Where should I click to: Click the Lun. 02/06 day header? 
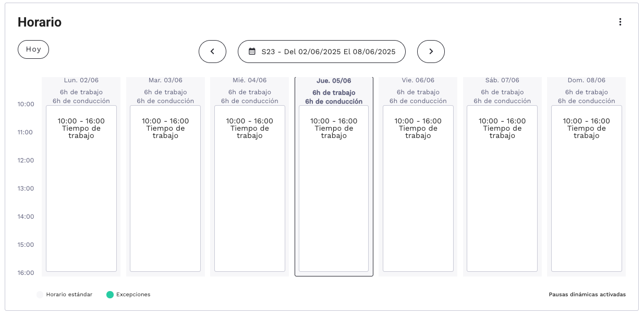click(x=81, y=81)
